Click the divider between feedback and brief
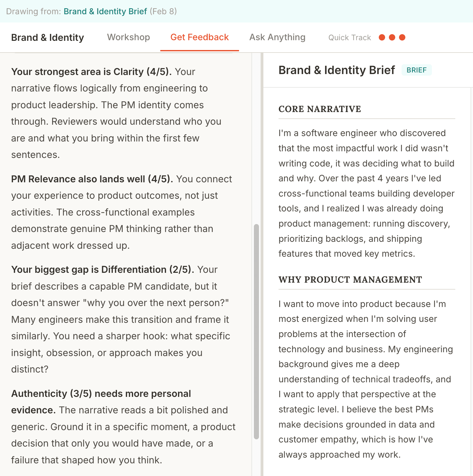 [x=262, y=264]
